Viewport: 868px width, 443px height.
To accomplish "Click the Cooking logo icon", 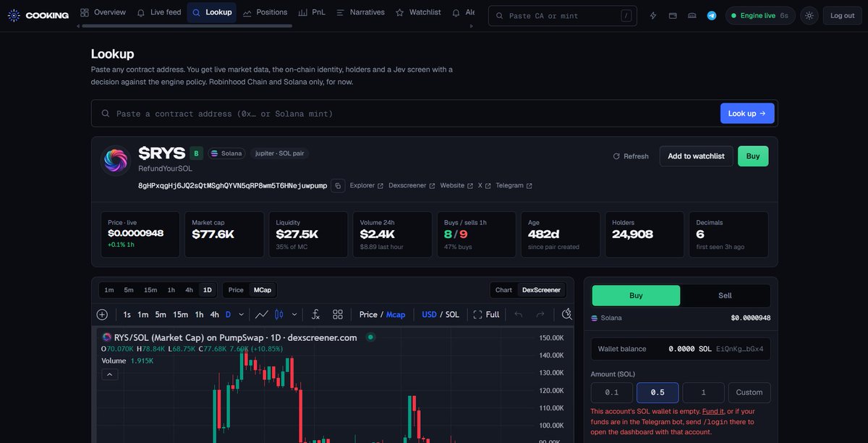I will (x=14, y=15).
